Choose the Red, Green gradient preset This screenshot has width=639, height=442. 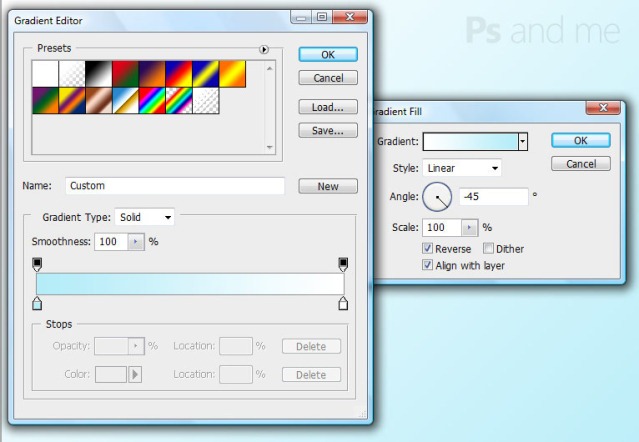[x=126, y=74]
